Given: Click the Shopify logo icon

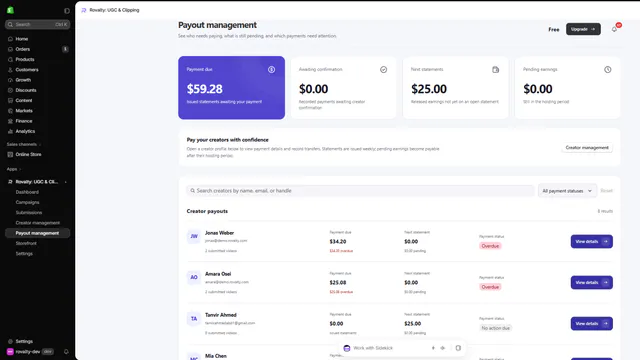Looking at the screenshot, I should click(11, 10).
